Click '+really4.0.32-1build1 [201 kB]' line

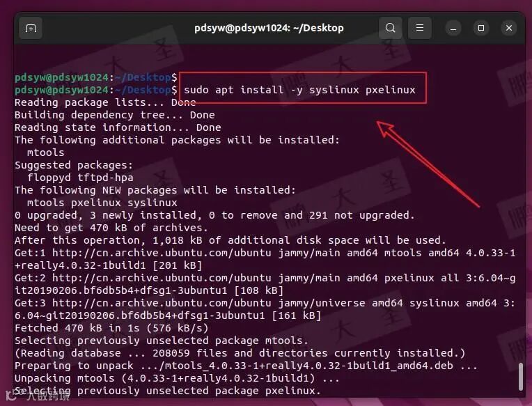(108, 265)
